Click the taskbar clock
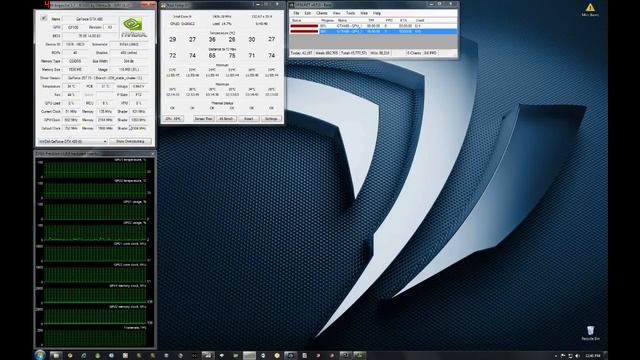 point(593,356)
